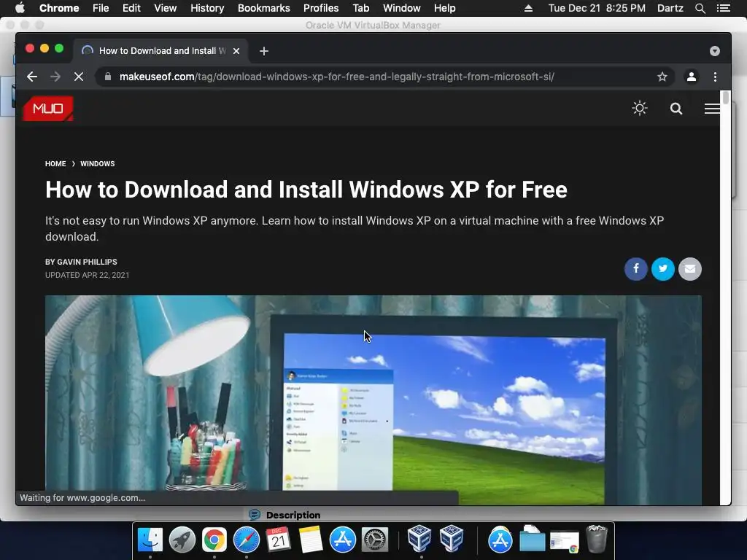The image size is (747, 560).
Task: Open App Store next to Notes in Dock
Action: (343, 540)
